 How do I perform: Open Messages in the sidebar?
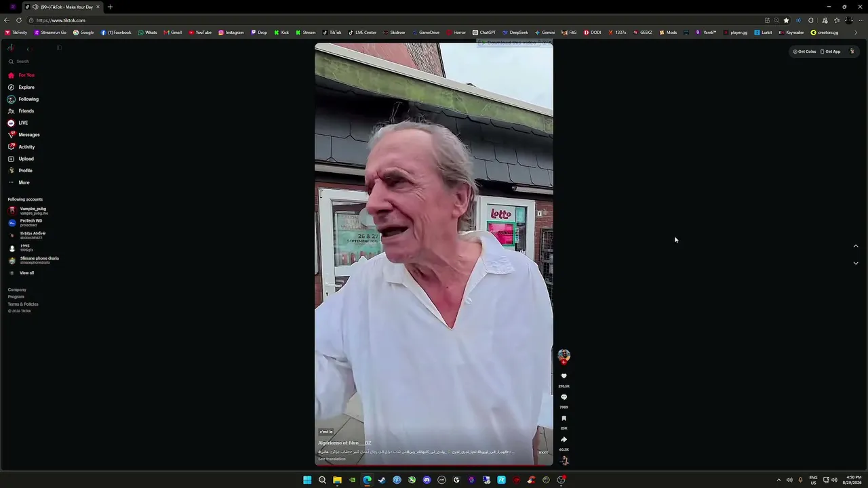coord(24,135)
